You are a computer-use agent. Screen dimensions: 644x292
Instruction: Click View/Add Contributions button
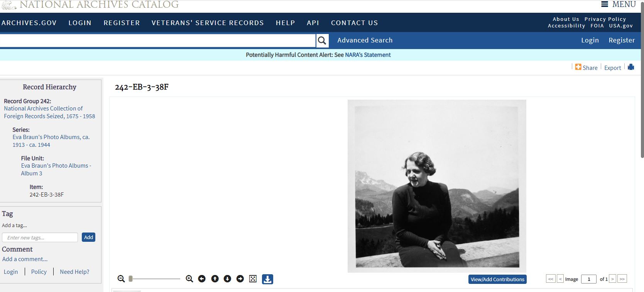point(497,279)
